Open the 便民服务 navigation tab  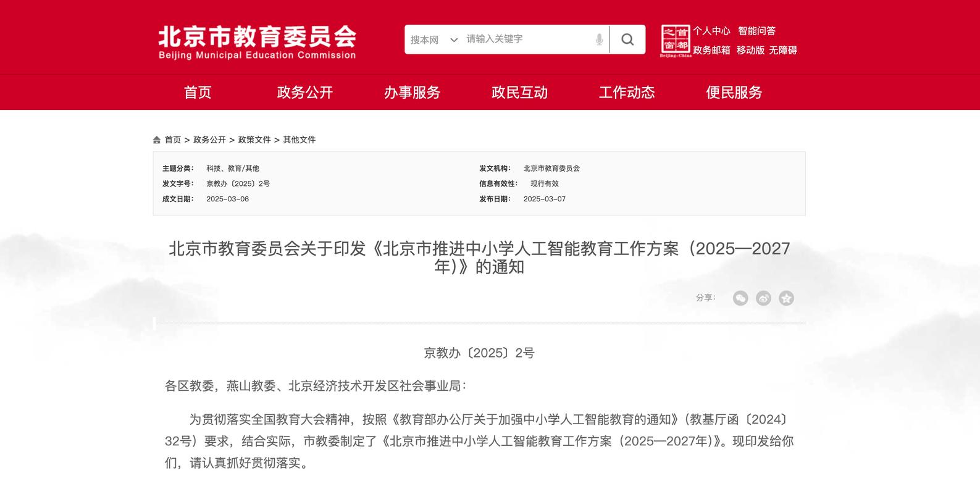[x=734, y=92]
